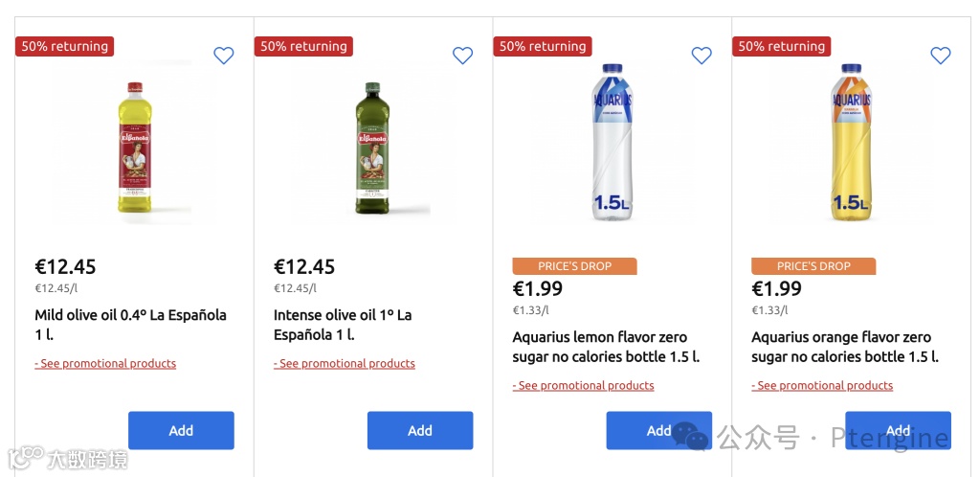Select PRICE'S DROP label on Aquarius lemon
Image resolution: width=980 pixels, height=477 pixels.
[x=574, y=266]
